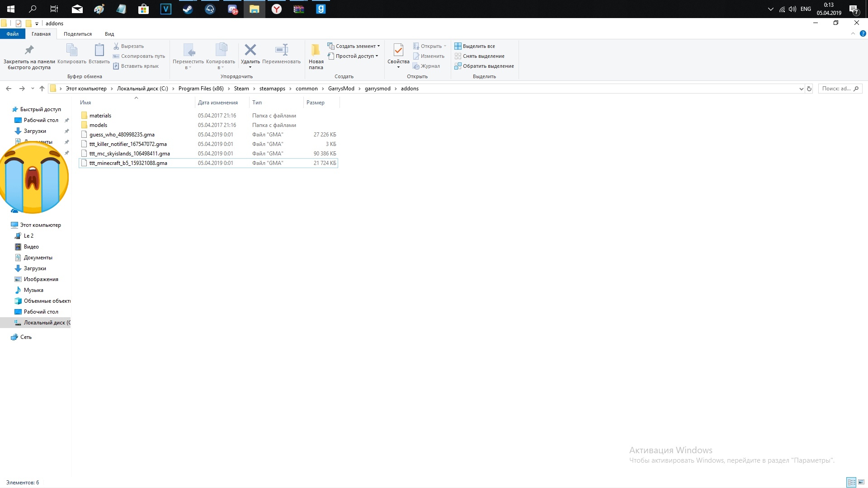Click the Properties (Свойства) icon

(x=398, y=50)
